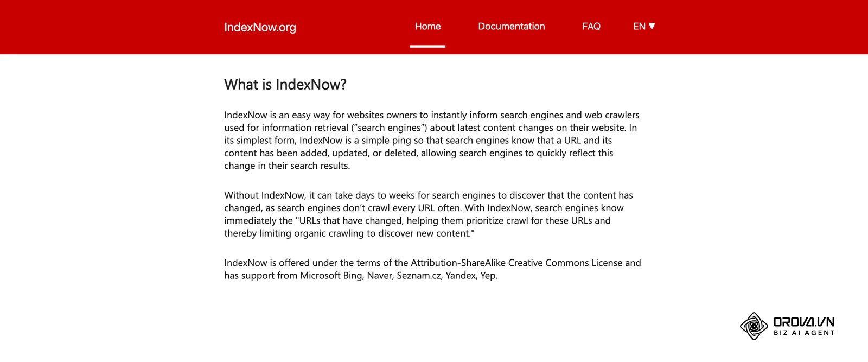
Task: Click the paragraph mentioning 'Attribution-ShareAlike Creative Commons License'
Action: point(432,269)
